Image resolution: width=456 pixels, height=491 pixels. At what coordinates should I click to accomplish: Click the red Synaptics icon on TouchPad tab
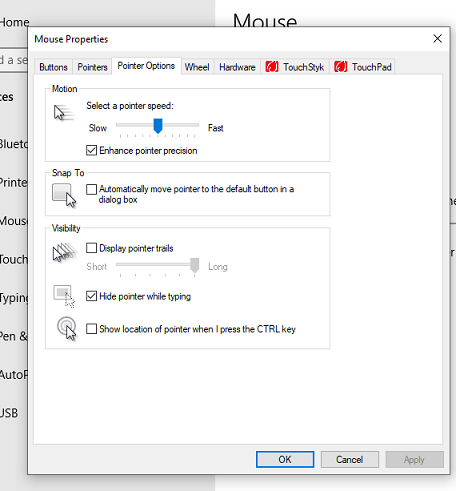[340, 67]
